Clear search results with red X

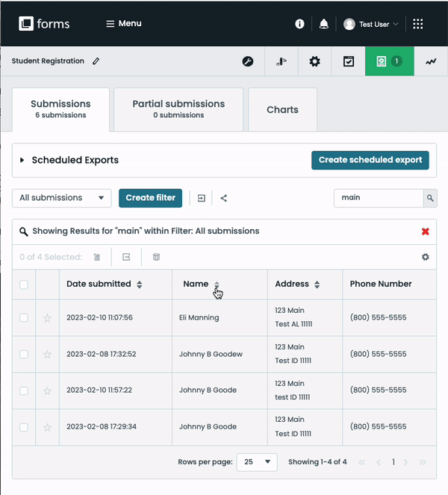pyautogui.click(x=426, y=231)
